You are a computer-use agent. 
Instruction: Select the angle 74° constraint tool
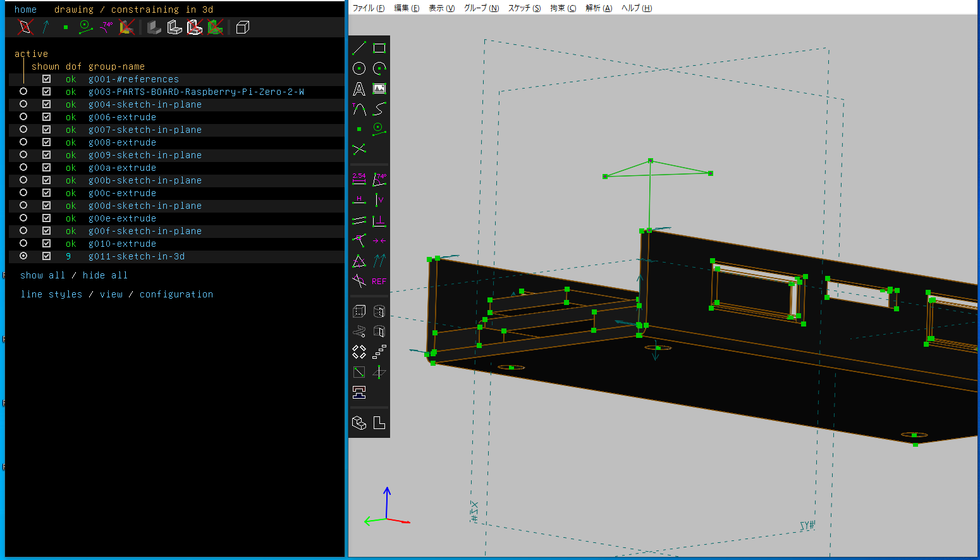tap(379, 179)
